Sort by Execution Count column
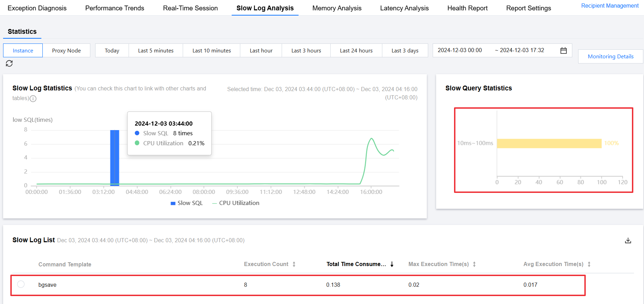This screenshot has width=644, height=304. pos(294,264)
